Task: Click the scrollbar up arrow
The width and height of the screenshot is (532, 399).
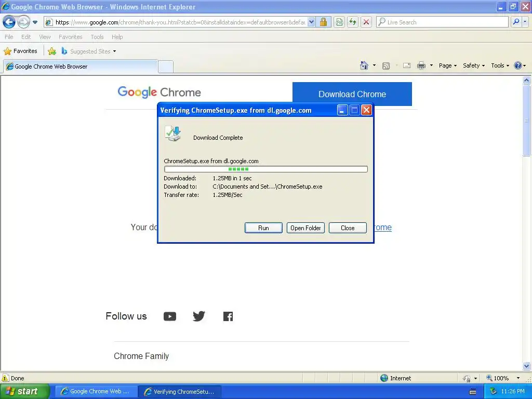Action: 527,81
